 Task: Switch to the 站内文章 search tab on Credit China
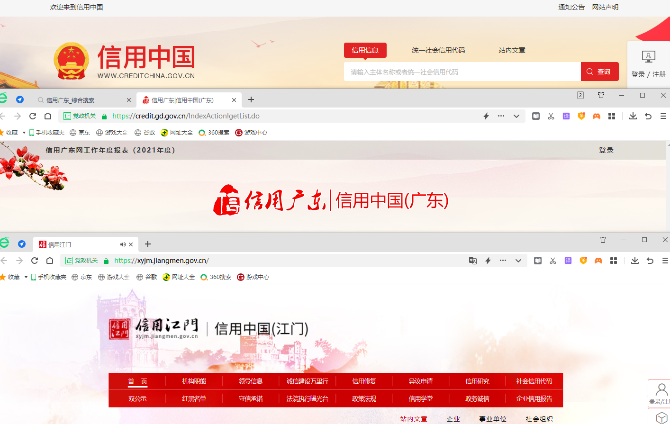[x=511, y=50]
